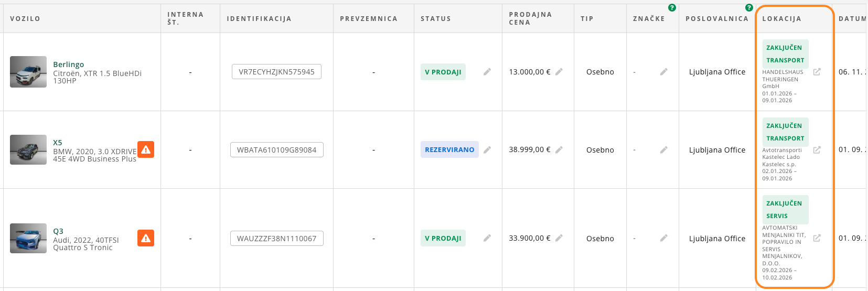Click help icon above Značke column
The image size is (868, 291).
pyautogui.click(x=672, y=8)
